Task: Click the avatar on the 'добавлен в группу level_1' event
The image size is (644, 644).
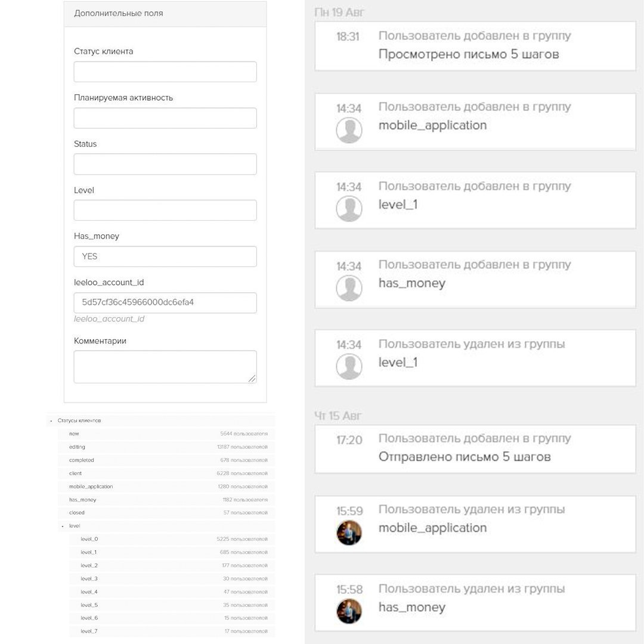Action: [x=349, y=209]
